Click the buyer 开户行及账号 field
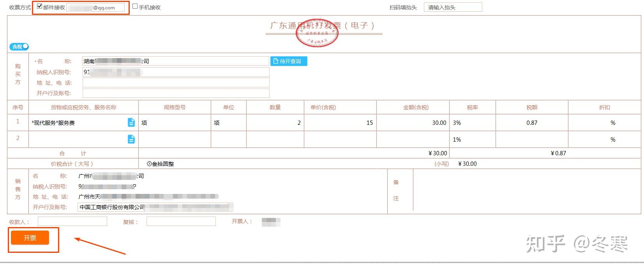Screen dimensions: 644x270 coord(176,93)
